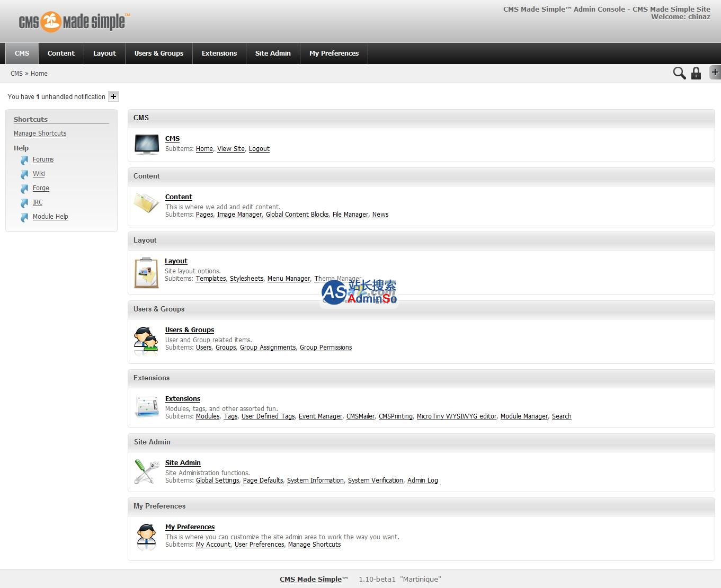Viewport: 721px width, 588px height.
Task: Open the Extensions menu
Action: [219, 54]
